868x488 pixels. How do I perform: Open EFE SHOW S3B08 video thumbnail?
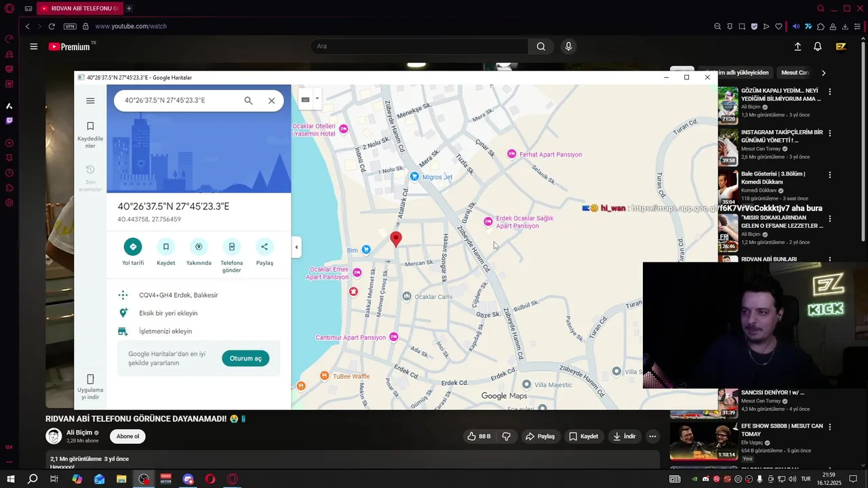coord(704,441)
